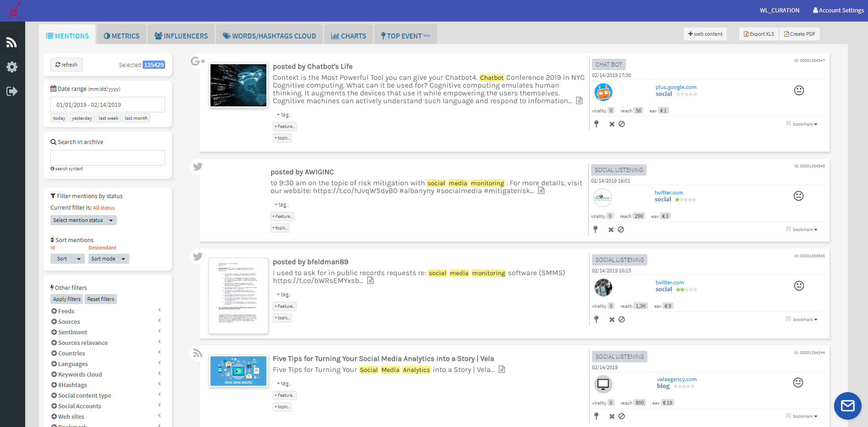Viewport: 868px width, 427px height.
Task: Open the RSS feed sidebar icon
Action: tap(11, 43)
